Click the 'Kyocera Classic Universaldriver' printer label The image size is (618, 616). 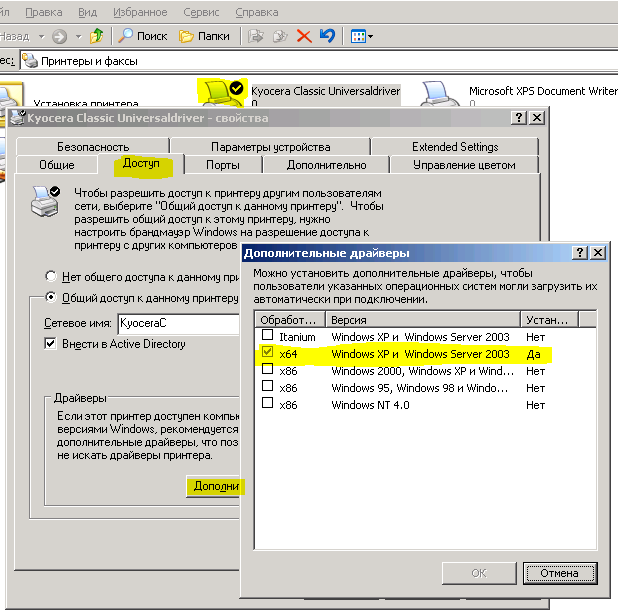(326, 91)
